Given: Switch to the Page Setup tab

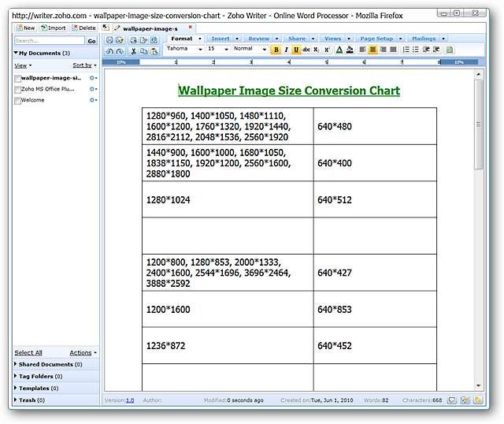Looking at the screenshot, I should click(x=379, y=39).
